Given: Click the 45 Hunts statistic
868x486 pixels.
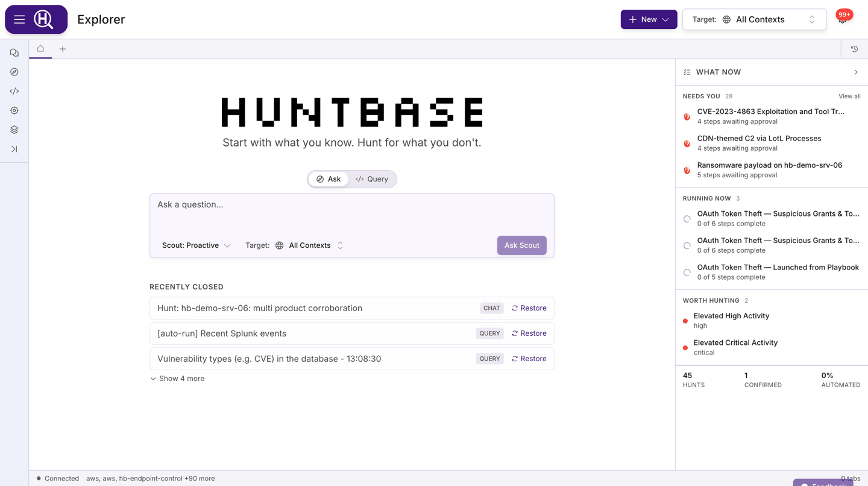Looking at the screenshot, I should 694,380.
